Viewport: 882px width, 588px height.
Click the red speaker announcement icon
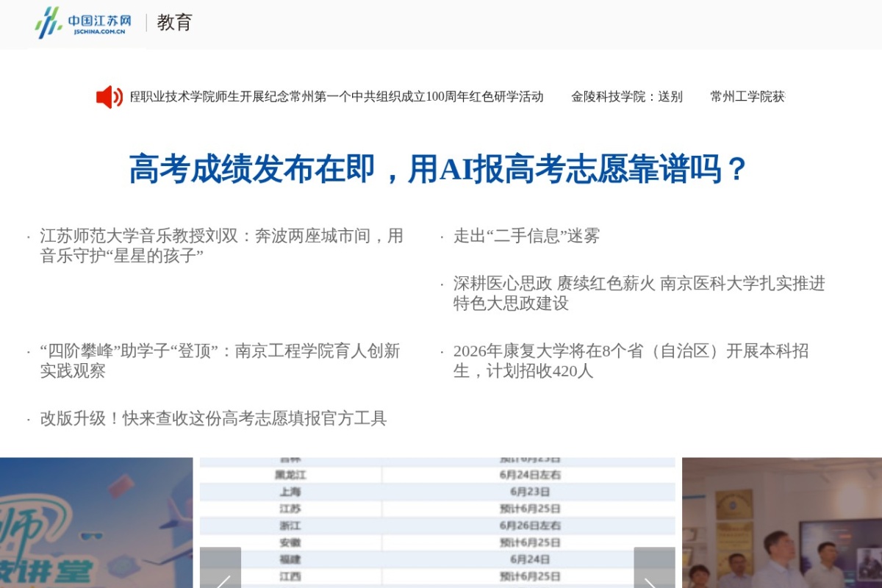[110, 96]
